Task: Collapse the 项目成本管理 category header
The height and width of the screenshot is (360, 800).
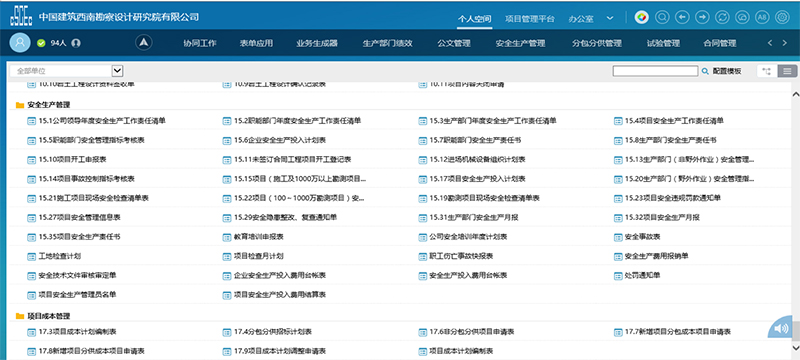Action: [x=48, y=316]
